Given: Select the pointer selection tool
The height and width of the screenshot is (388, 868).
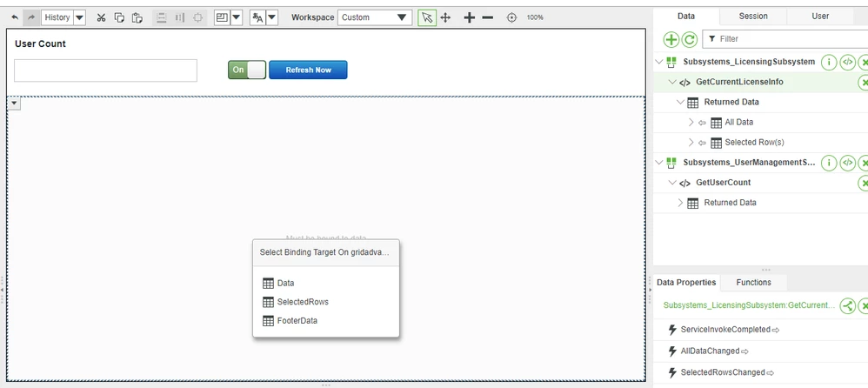Looking at the screenshot, I should [427, 17].
